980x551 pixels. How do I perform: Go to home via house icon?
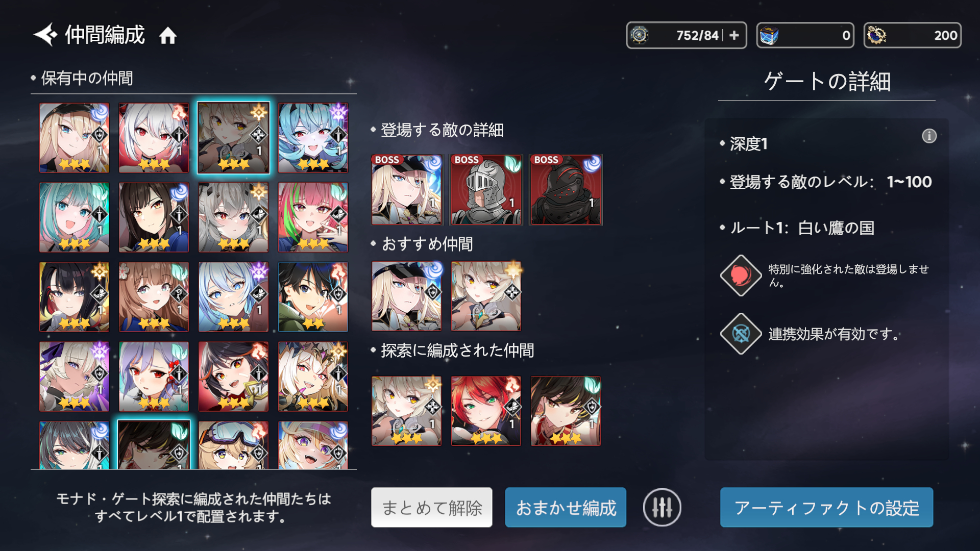point(167,36)
